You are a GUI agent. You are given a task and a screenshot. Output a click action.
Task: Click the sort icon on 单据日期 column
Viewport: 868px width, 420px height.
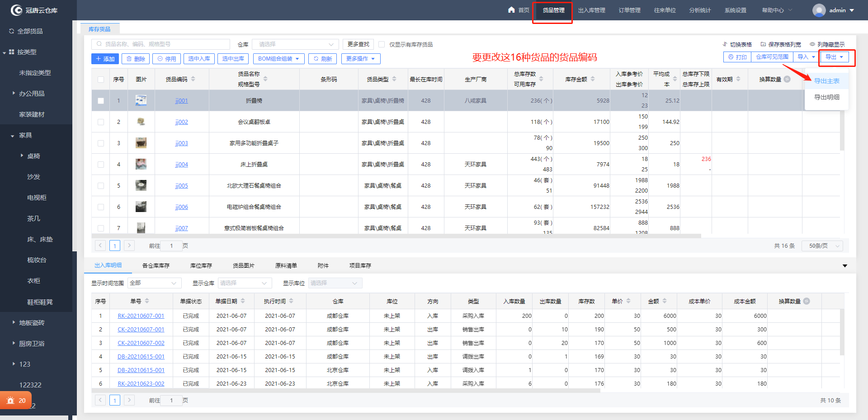(243, 301)
